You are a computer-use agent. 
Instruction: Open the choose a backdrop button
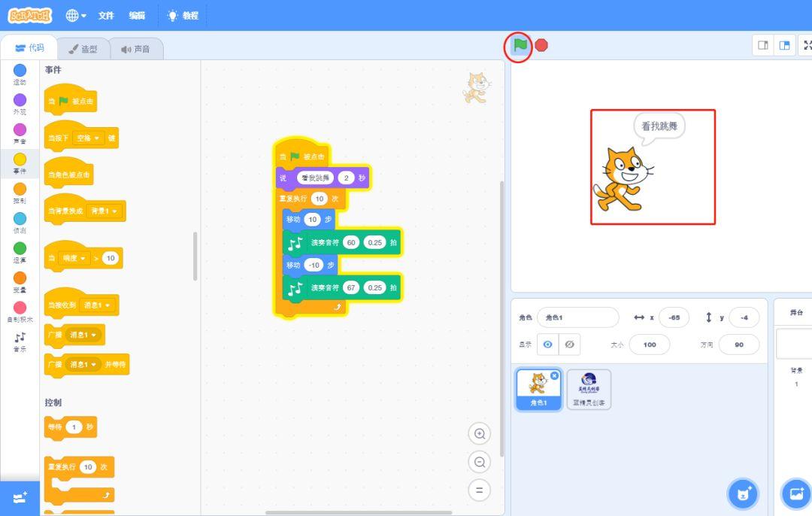tap(796, 494)
